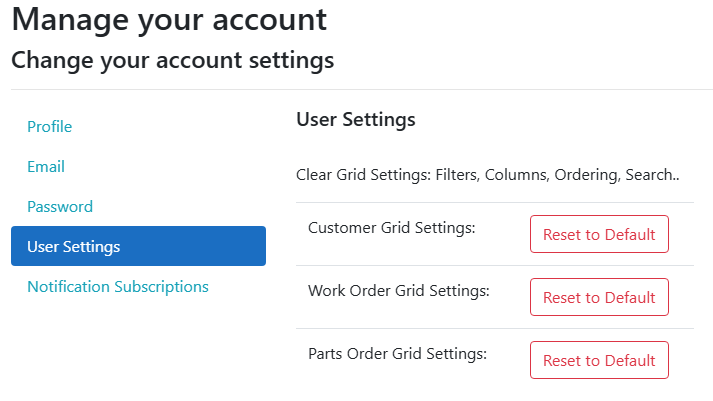Screen dimensions: 713x401
Task: Click the Customer Grid Settings label
Action: 391,228
